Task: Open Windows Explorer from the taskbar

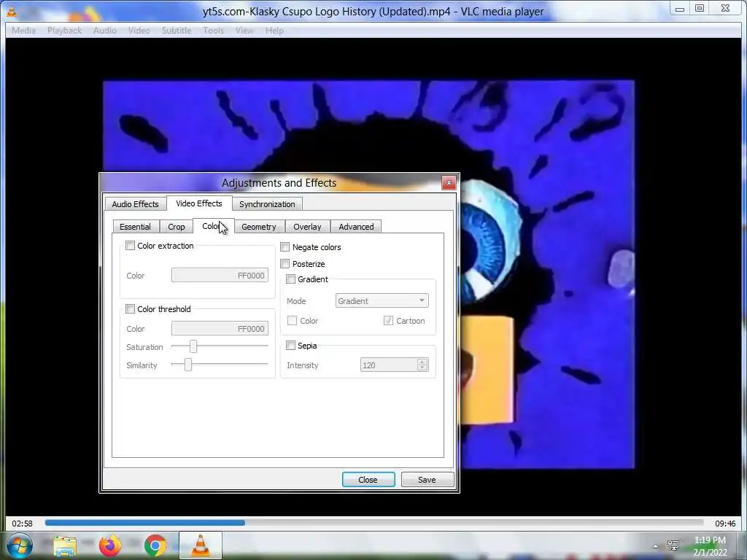Action: coord(65,545)
